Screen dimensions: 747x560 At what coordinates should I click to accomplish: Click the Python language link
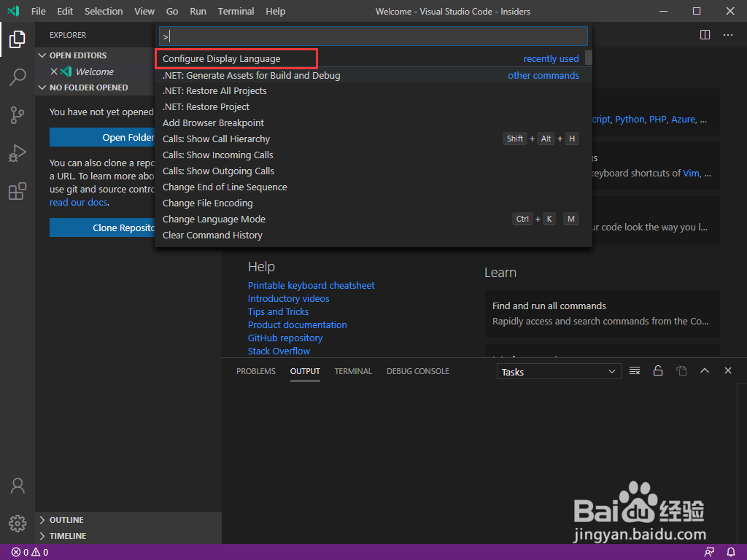(x=630, y=120)
